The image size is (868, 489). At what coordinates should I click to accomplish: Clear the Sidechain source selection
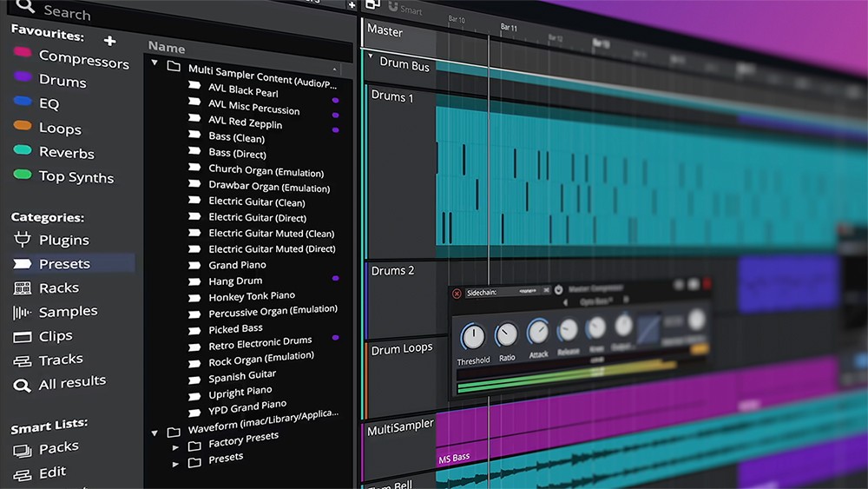click(x=546, y=290)
